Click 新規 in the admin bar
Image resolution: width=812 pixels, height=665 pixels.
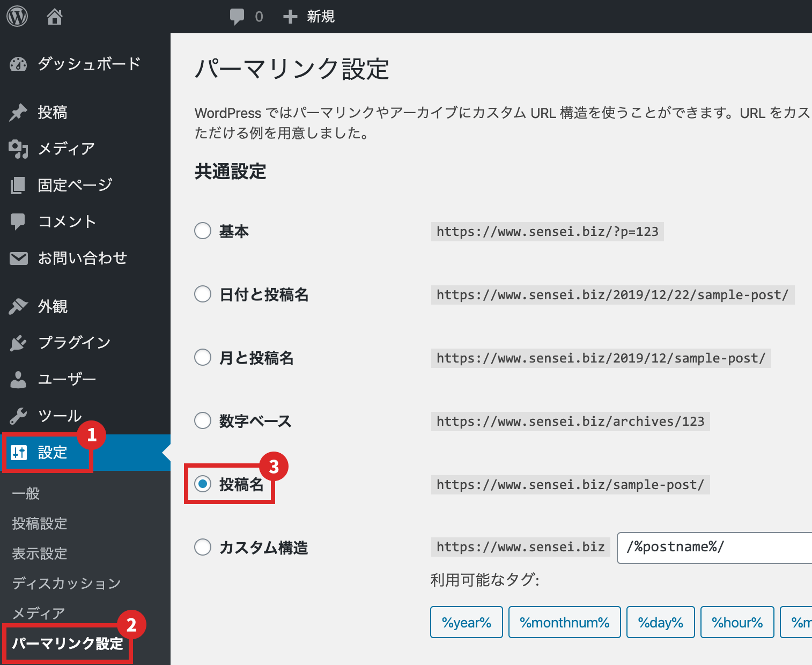pyautogui.click(x=321, y=17)
